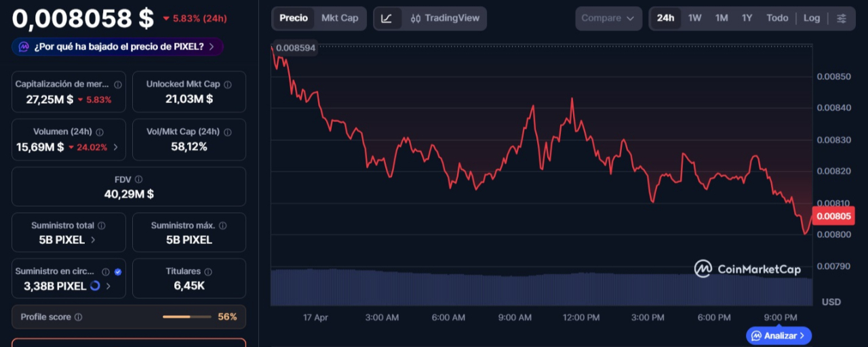Select the 1M time range
Screen dimensions: 868x347
[x=722, y=18]
